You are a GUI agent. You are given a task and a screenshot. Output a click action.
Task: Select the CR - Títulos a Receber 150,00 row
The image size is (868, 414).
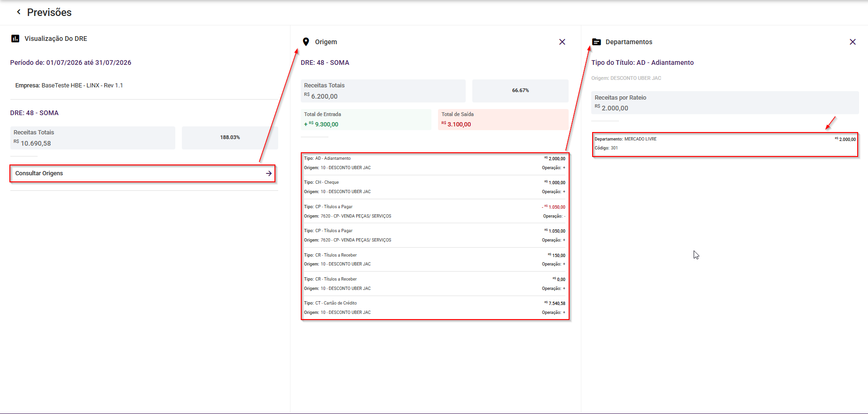point(435,259)
